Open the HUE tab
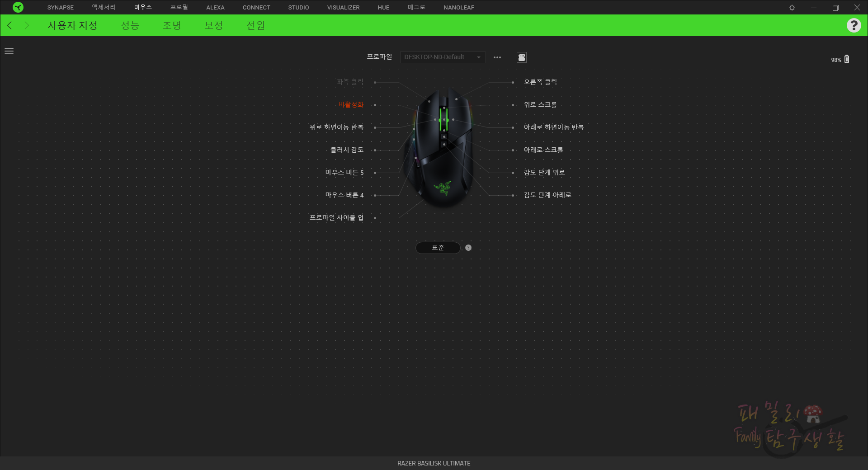Image resolution: width=868 pixels, height=470 pixels. point(383,8)
